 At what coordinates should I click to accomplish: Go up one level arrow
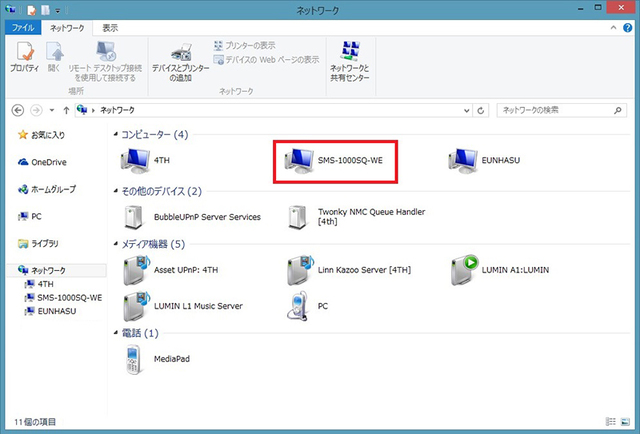(x=66, y=110)
